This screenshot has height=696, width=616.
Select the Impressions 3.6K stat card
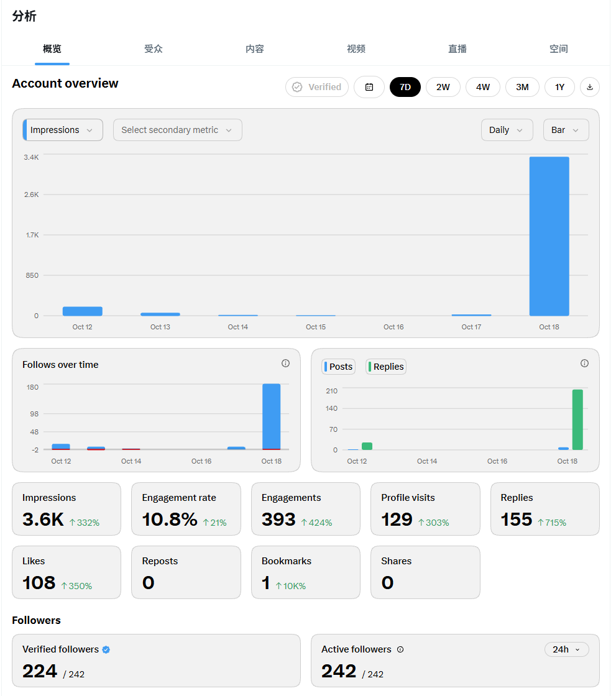tap(67, 509)
